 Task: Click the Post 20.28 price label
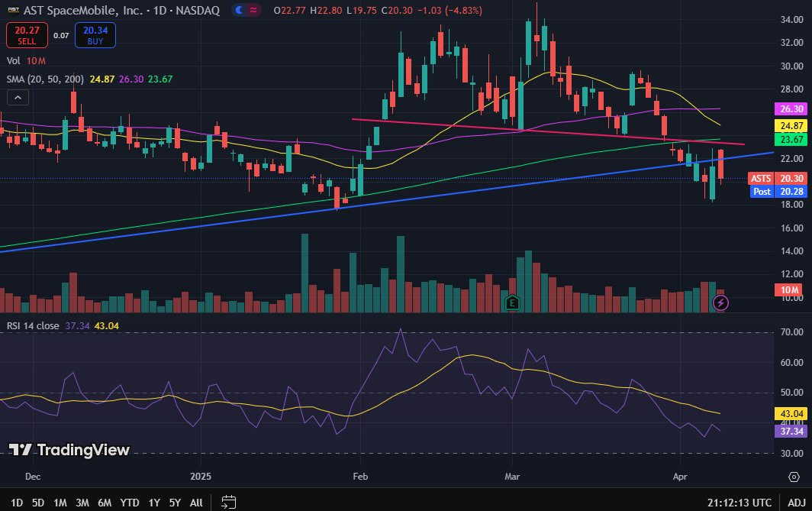[x=779, y=191]
